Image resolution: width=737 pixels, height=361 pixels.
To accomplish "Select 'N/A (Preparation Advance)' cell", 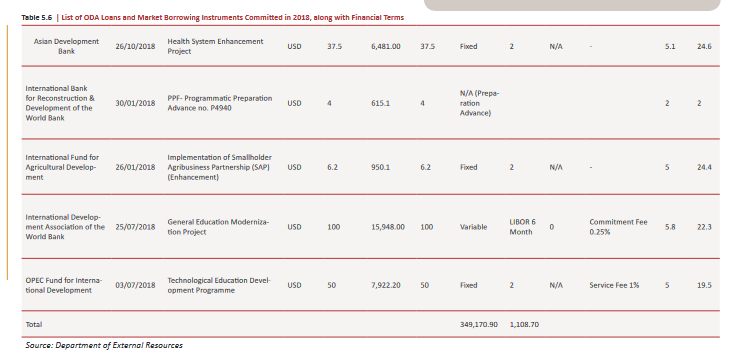I will 479,103.
